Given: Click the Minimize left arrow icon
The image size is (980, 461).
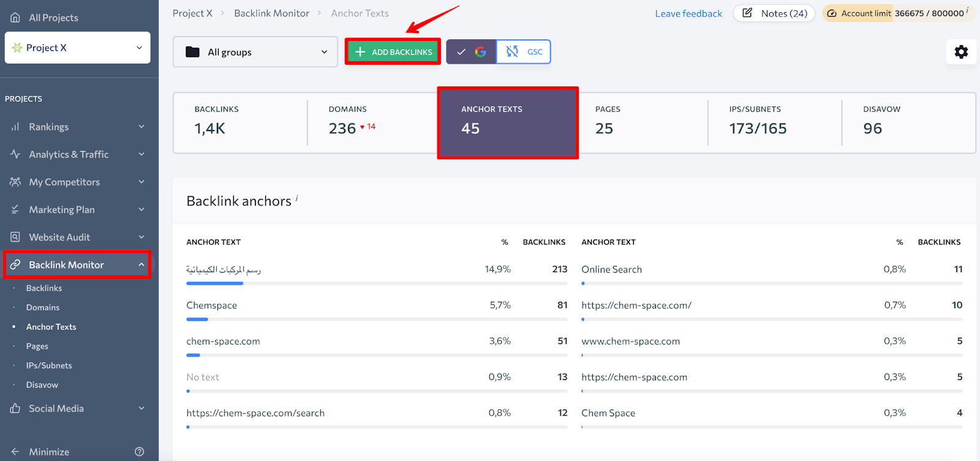Looking at the screenshot, I should click(15, 452).
